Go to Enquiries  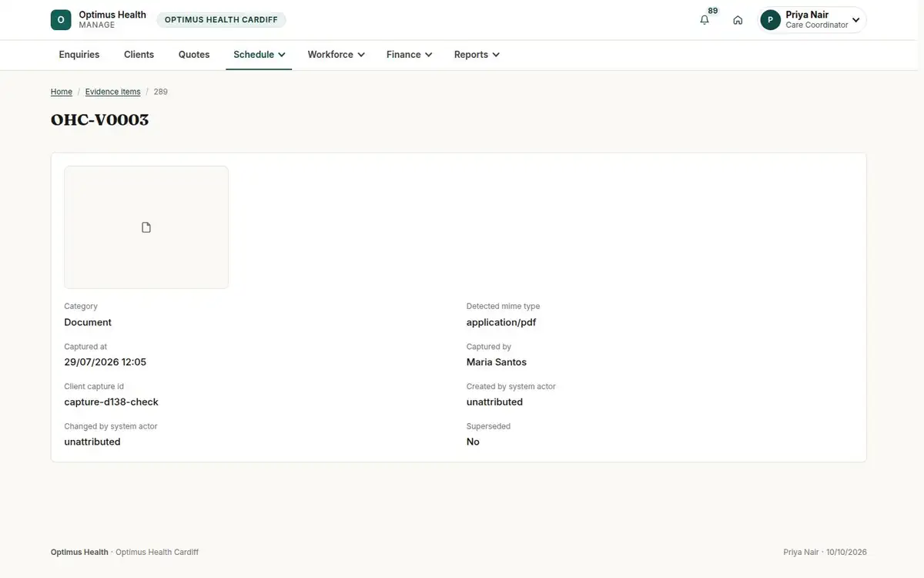(x=79, y=55)
